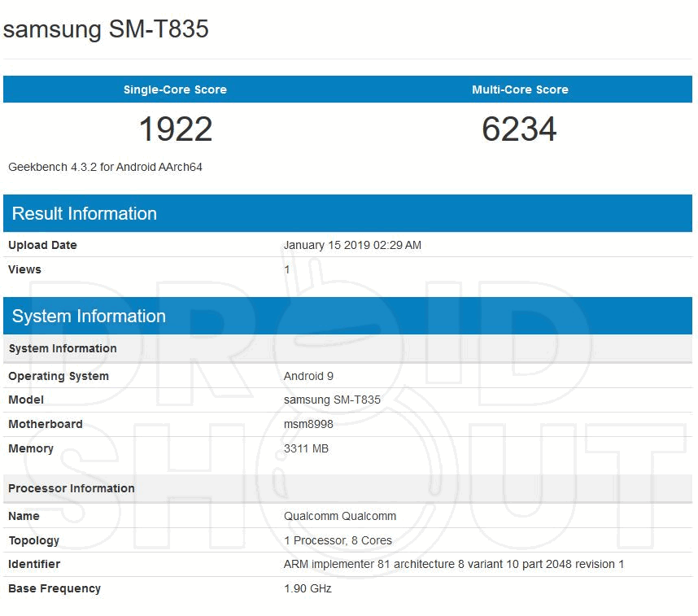This screenshot has width=698, height=616.
Task: Click the 'samsung SM-T835' page title
Action: [x=106, y=29]
